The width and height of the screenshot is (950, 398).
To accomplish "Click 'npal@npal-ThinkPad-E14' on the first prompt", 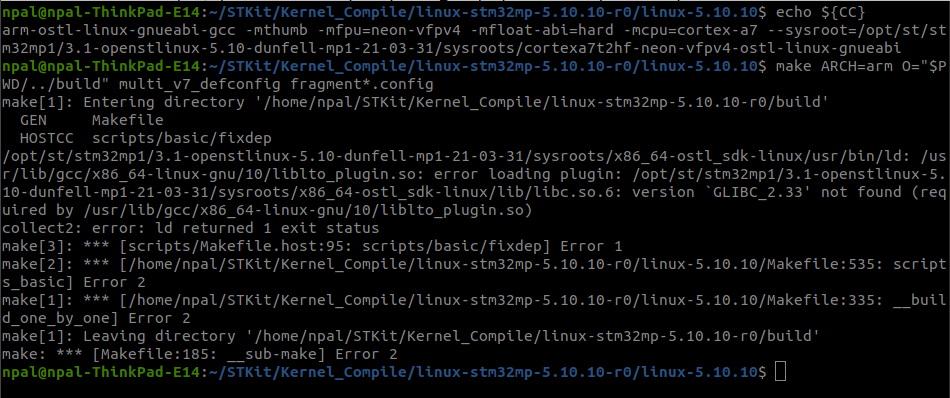I will (x=101, y=12).
